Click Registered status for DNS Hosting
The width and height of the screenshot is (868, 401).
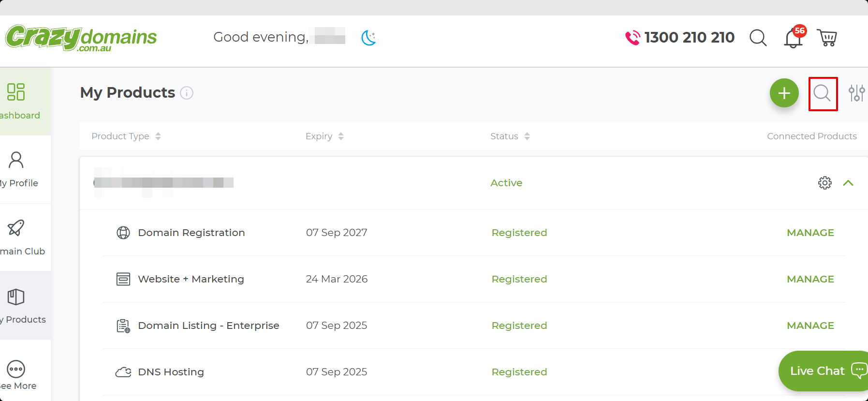coord(519,372)
